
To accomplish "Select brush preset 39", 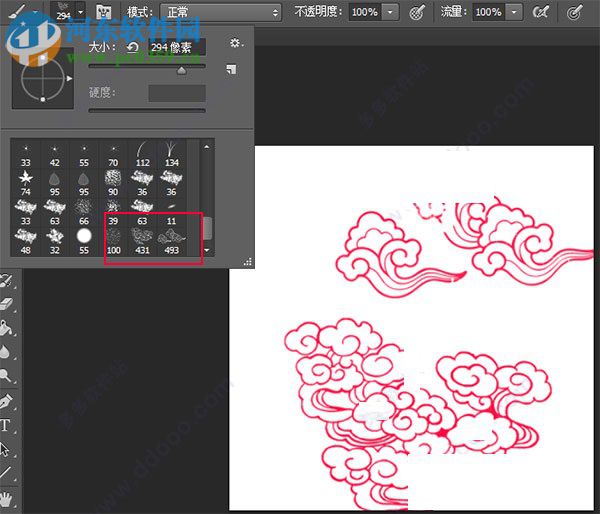I will tap(113, 212).
